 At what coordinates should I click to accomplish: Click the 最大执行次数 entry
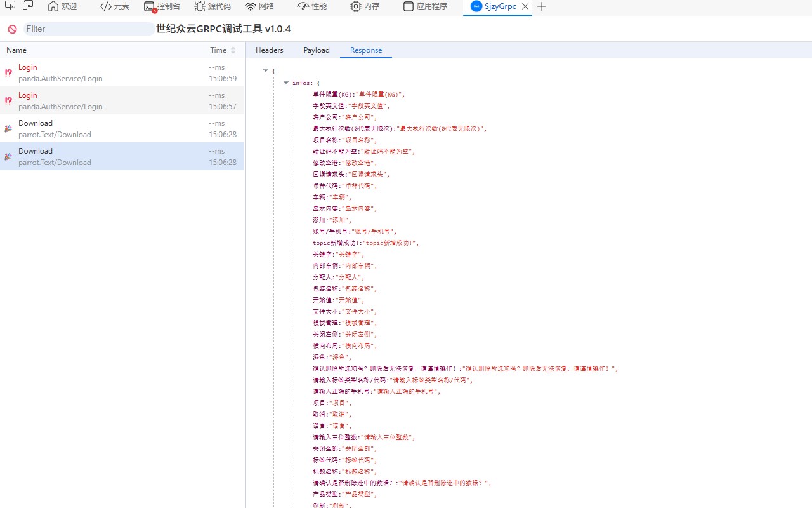(400, 129)
